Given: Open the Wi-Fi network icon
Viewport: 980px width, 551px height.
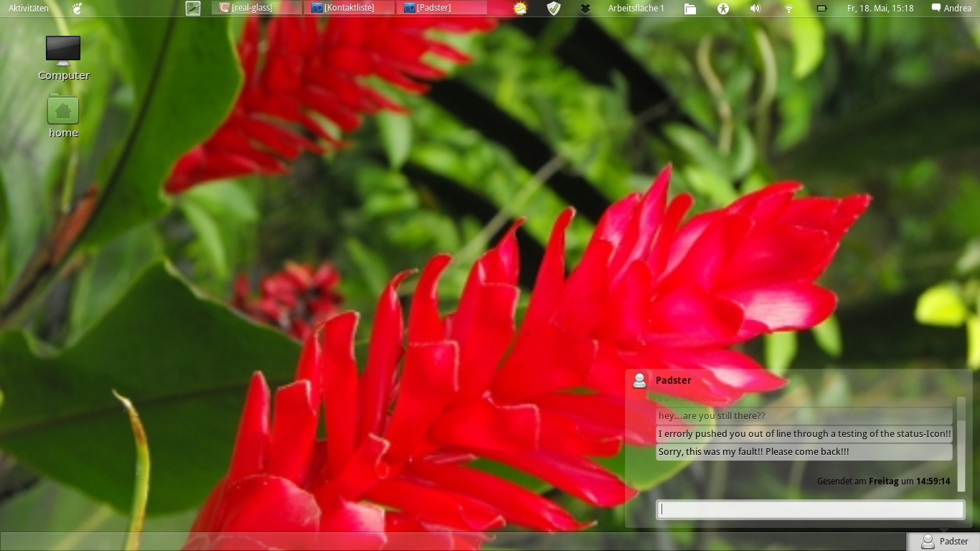Looking at the screenshot, I should click(788, 9).
